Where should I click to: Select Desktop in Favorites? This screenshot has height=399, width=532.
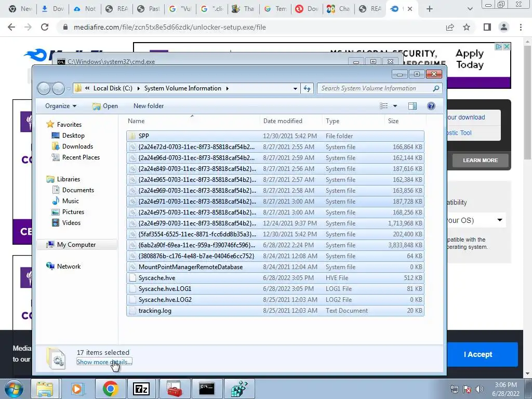73,136
